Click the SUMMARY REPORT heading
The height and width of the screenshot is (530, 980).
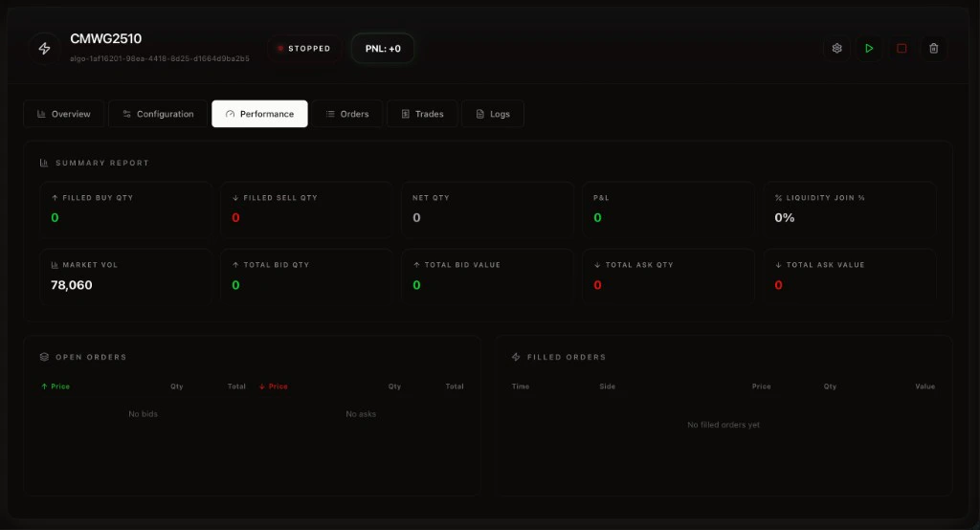(102, 163)
